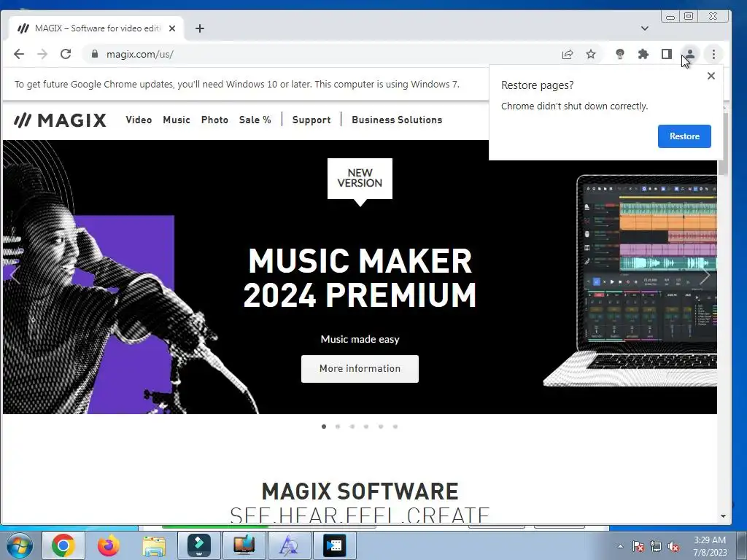Viewport: 747px width, 560px height.
Task: View site info via padlock icon
Action: 94,54
